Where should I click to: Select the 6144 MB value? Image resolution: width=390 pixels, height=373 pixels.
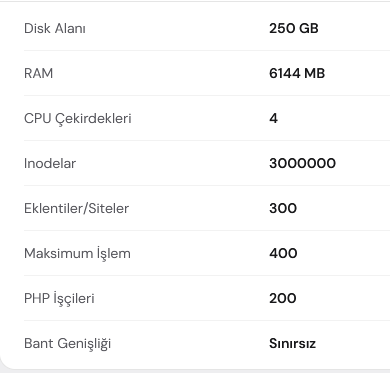[297, 73]
